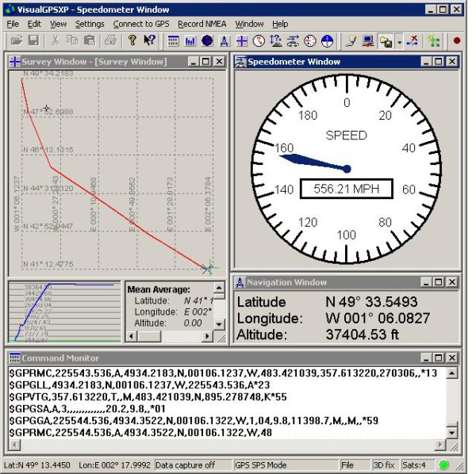Open the Connect to GPS menu
476x474 pixels.
141,24
